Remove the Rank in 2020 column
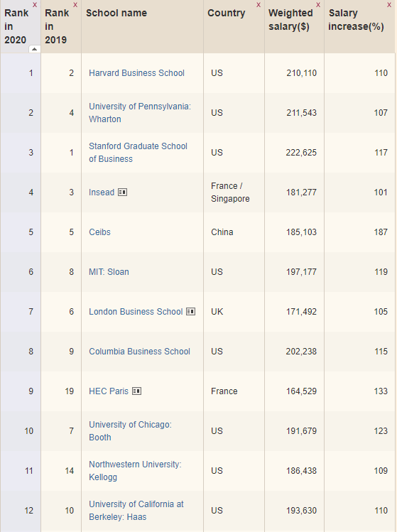Image resolution: width=397 pixels, height=532 pixels. coord(35,5)
